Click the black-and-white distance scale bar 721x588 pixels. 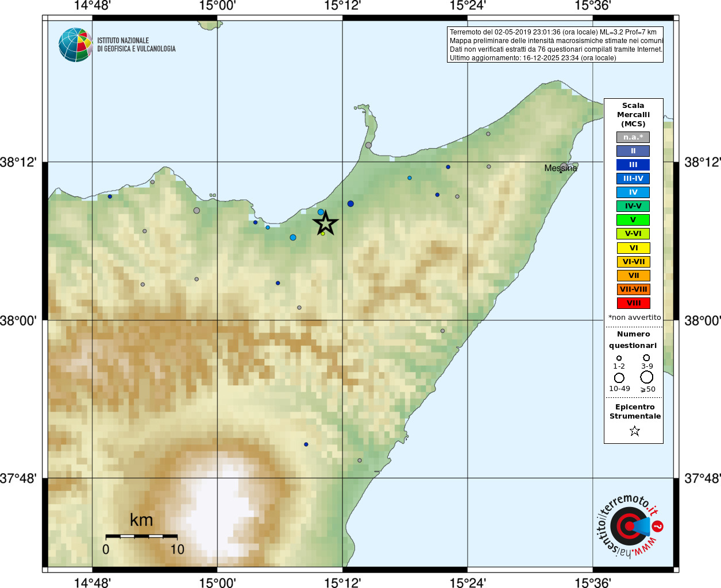pos(141,536)
